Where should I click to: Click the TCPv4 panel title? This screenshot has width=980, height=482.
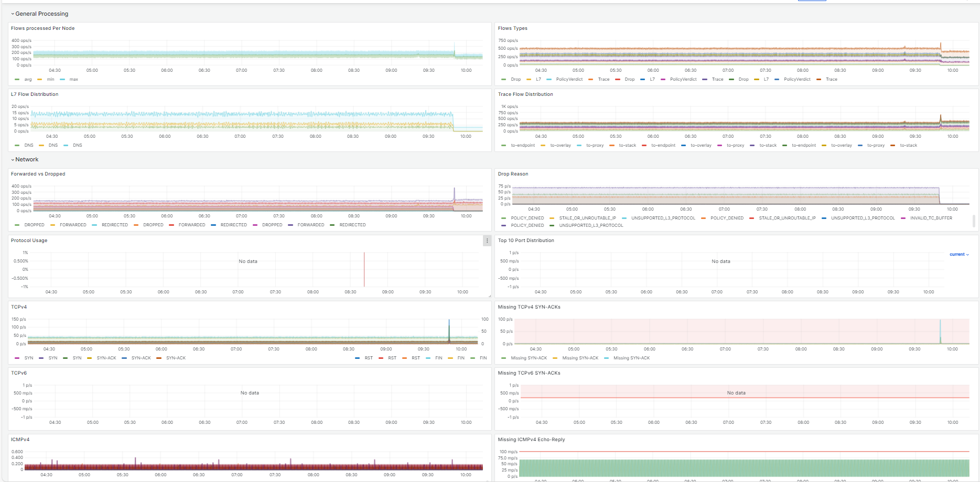tap(19, 307)
